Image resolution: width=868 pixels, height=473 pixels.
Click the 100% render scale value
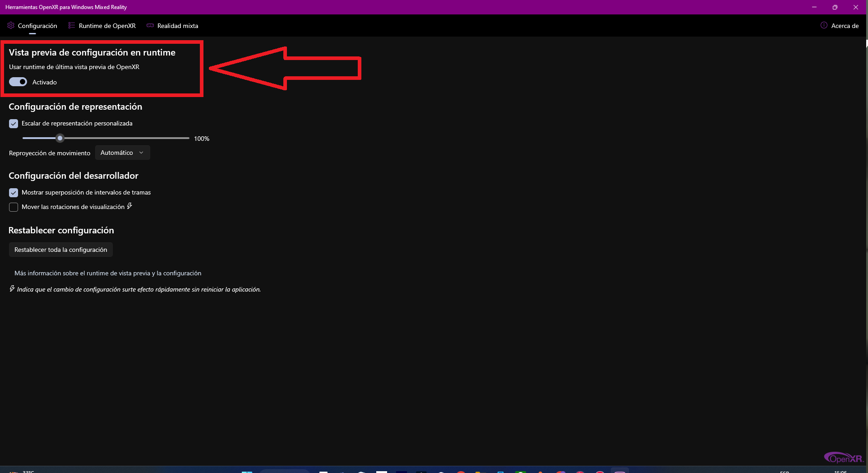(x=202, y=139)
